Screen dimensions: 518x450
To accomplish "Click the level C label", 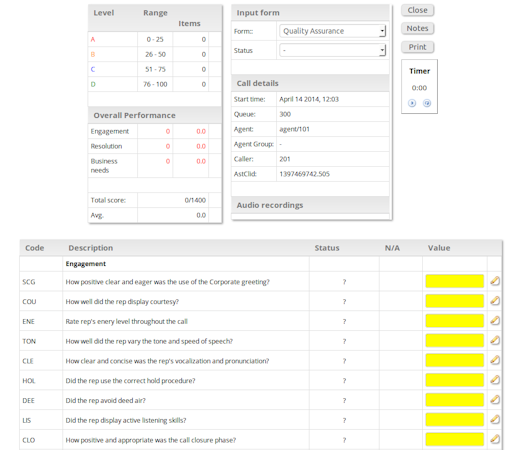I will pos(93,69).
